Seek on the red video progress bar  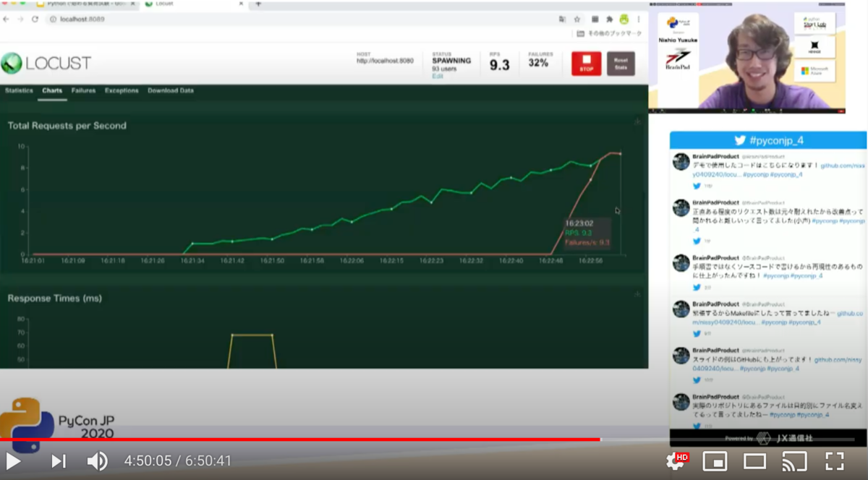point(300,439)
